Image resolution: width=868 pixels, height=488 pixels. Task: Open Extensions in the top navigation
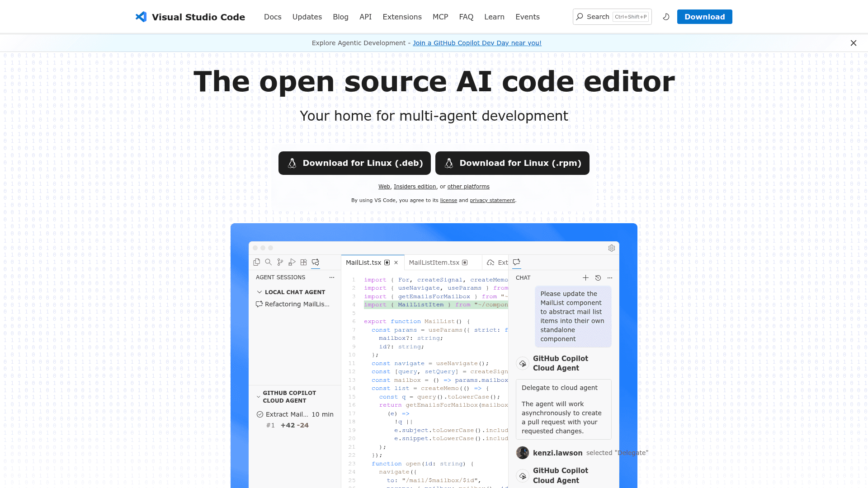pos(402,17)
